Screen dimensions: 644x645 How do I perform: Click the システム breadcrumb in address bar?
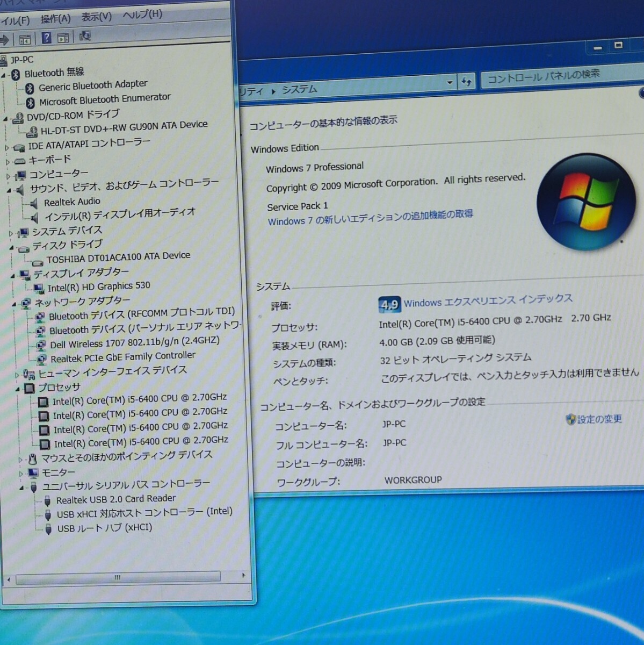pos(299,89)
